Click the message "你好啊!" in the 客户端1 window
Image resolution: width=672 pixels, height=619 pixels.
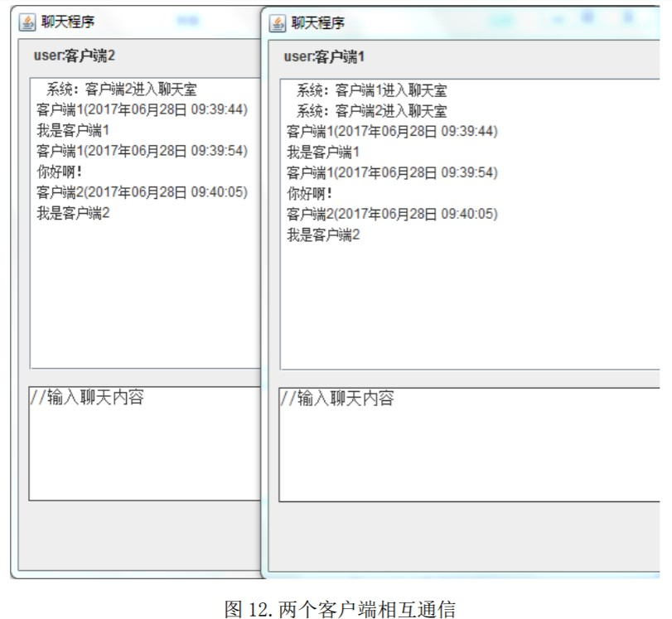pos(309,193)
